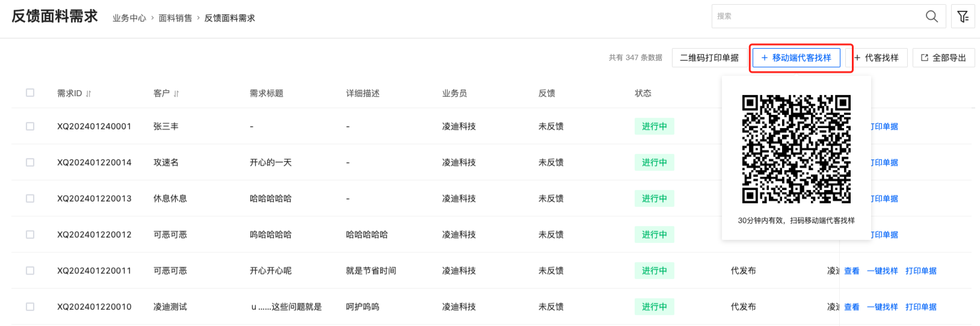Viewport: 980px width, 326px height.
Task: Select the checkbox for XQ202401220012
Action: coord(30,235)
